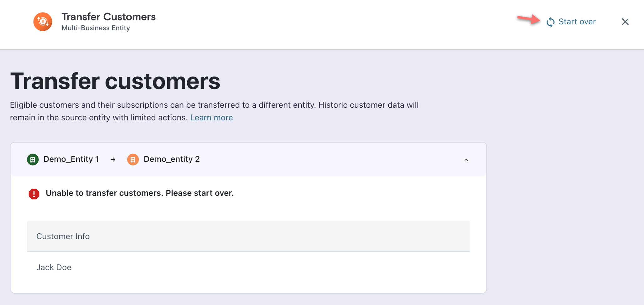Image resolution: width=644 pixels, height=305 pixels.
Task: Click the Start over text button
Action: (x=577, y=22)
